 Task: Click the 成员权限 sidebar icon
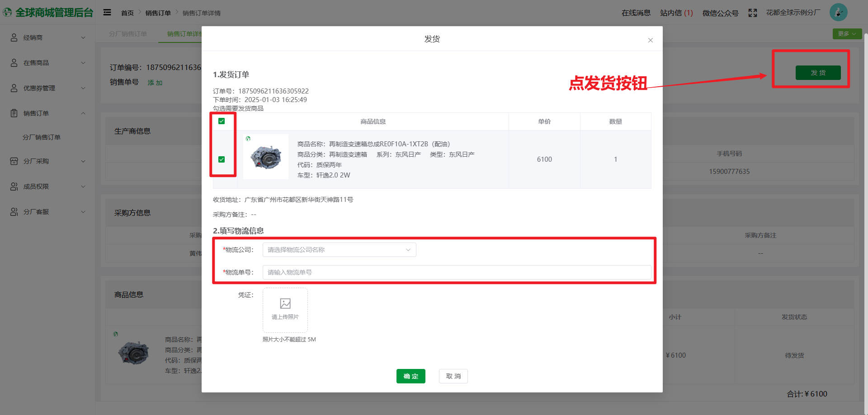point(14,187)
